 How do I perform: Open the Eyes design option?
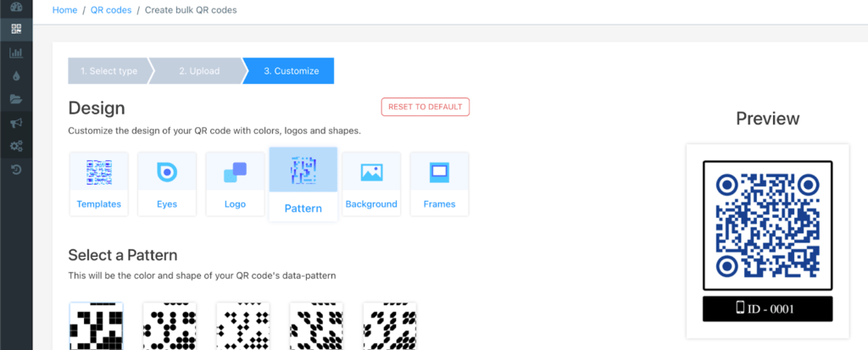(167, 184)
